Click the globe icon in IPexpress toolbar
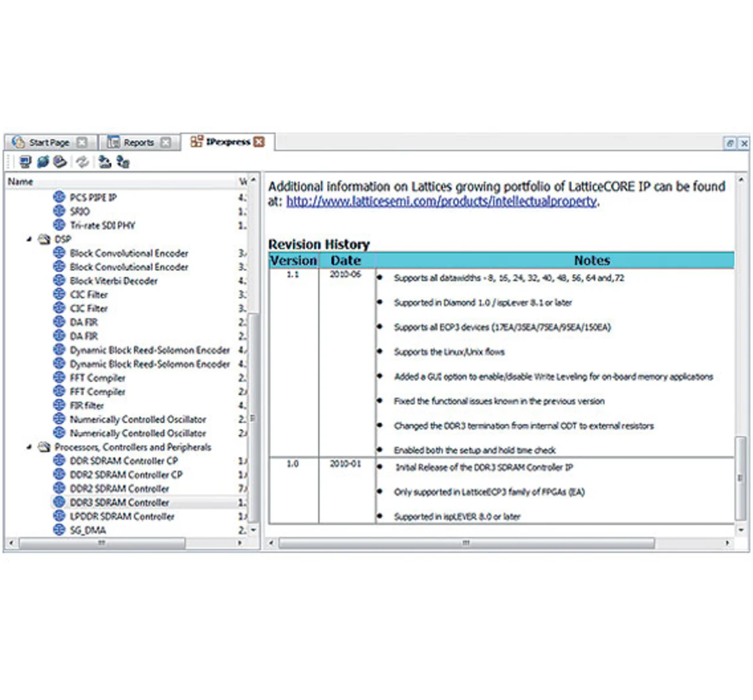 tap(43, 161)
